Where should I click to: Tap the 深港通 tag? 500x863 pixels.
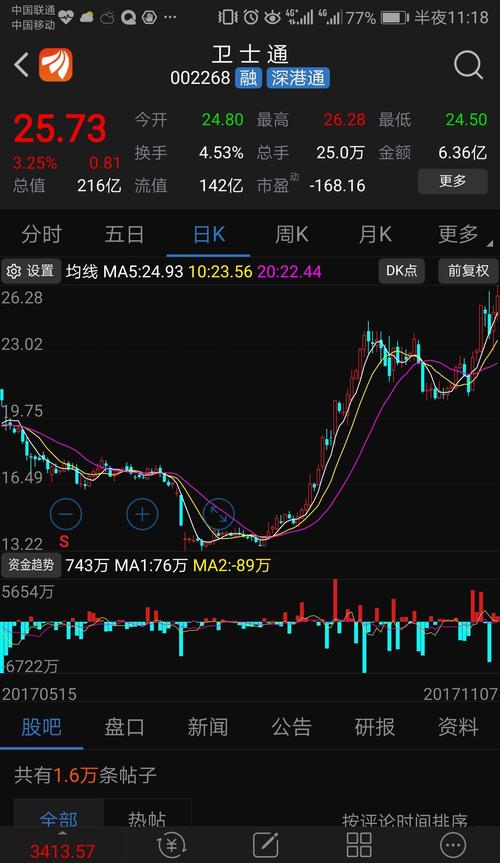pos(298,78)
